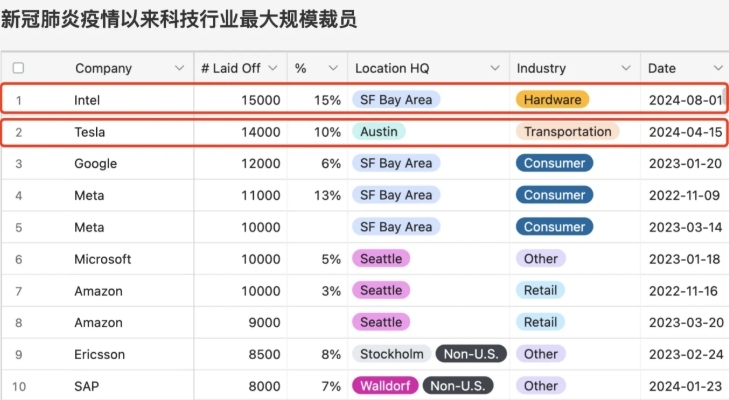This screenshot has width=729, height=400.
Task: Click the Stockholm location tag
Action: (x=391, y=354)
